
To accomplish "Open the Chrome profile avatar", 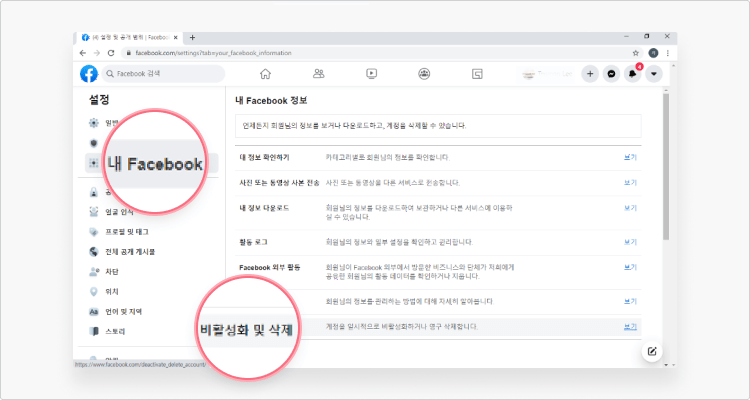I will (x=653, y=53).
